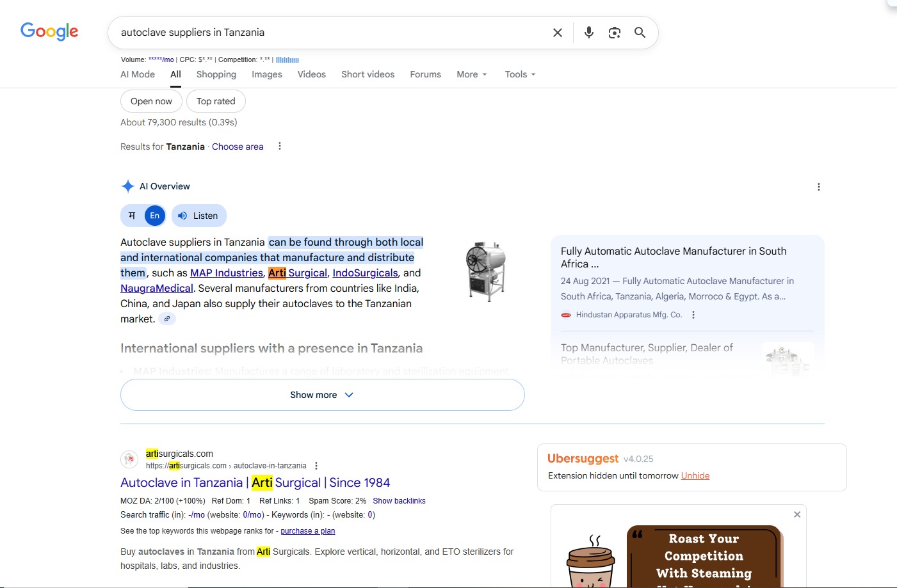897x588 pixels.
Task: Open the Tools dropdown
Action: 520,74
